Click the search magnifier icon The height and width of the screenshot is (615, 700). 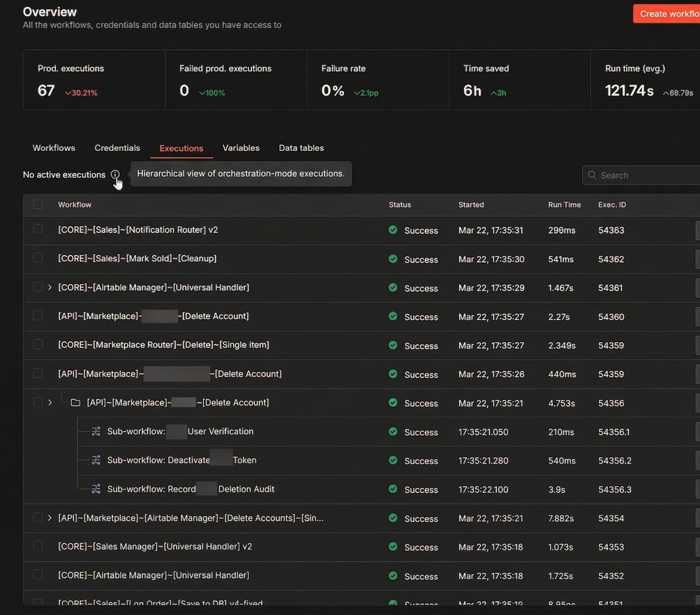tap(592, 175)
